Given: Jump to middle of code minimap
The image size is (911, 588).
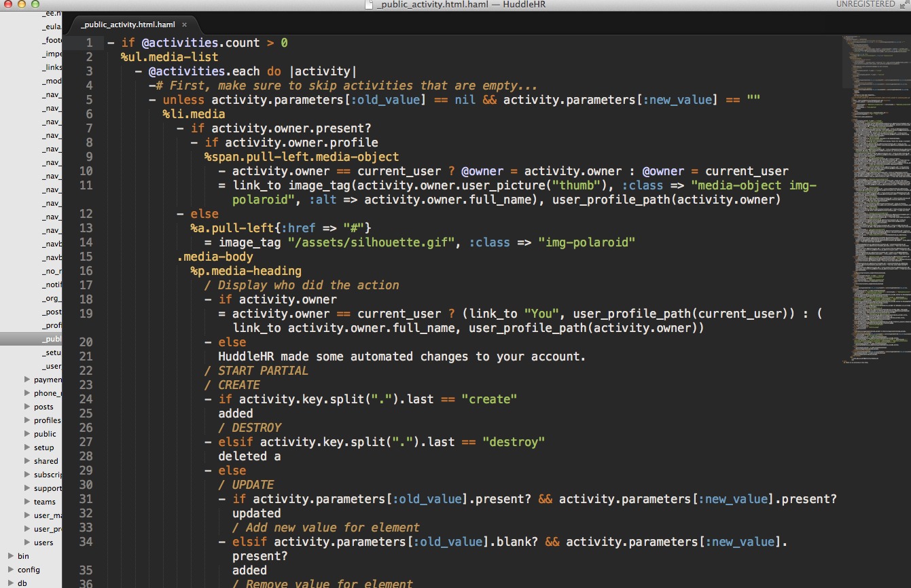Looking at the screenshot, I should pyautogui.click(x=875, y=197).
